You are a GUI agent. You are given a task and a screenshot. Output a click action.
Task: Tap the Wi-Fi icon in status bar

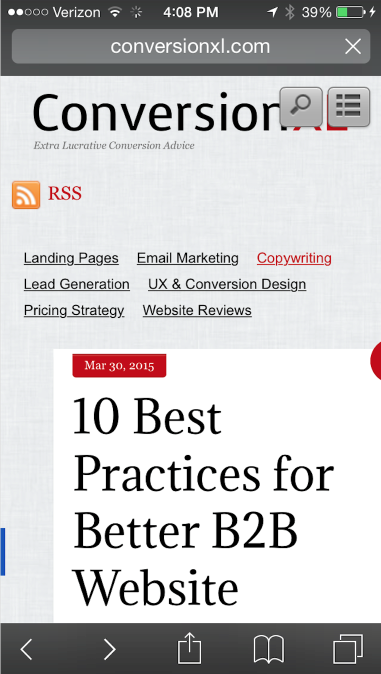[115, 12]
